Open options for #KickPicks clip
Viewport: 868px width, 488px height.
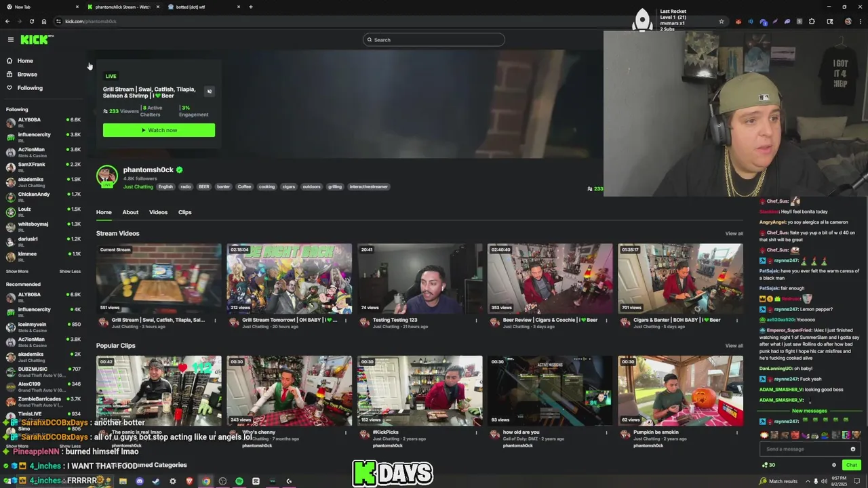click(x=476, y=432)
